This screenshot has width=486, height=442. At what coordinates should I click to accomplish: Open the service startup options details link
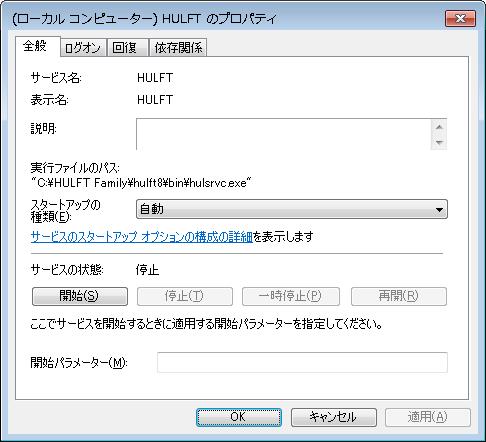[x=141, y=237]
